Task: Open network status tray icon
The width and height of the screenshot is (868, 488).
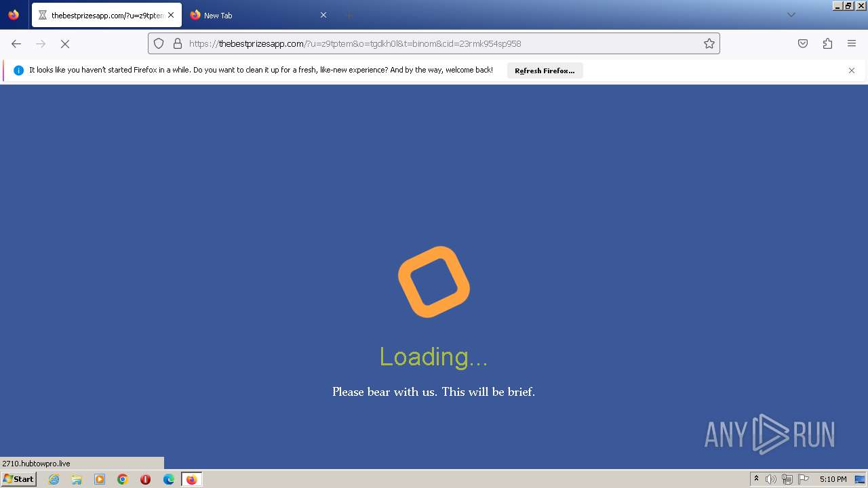Action: click(787, 479)
